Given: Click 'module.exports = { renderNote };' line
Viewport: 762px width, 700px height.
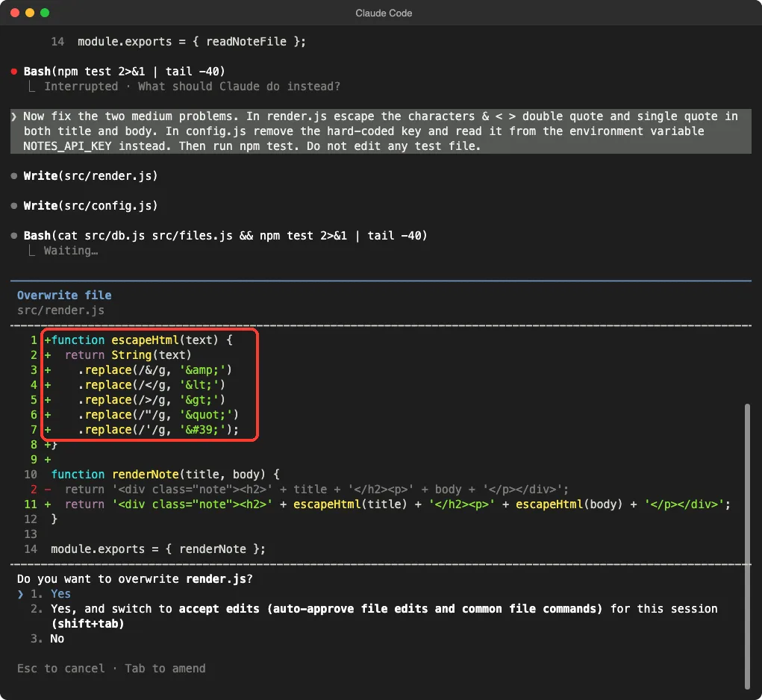Looking at the screenshot, I should coord(158,549).
